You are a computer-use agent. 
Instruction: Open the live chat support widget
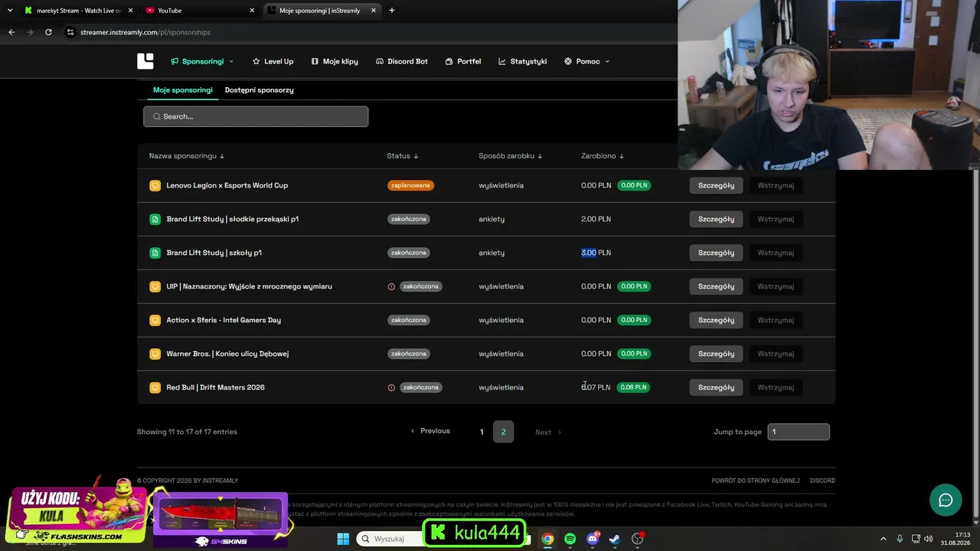point(946,500)
